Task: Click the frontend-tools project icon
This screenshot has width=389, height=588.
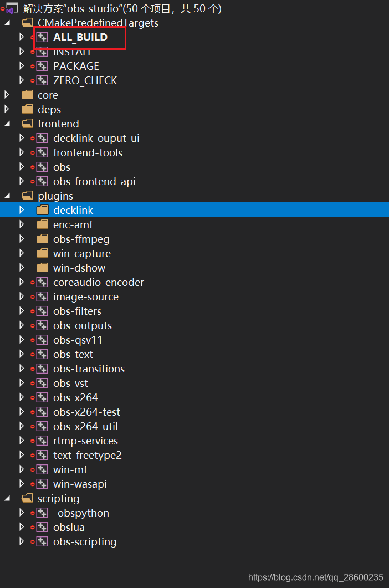Action: (x=42, y=152)
